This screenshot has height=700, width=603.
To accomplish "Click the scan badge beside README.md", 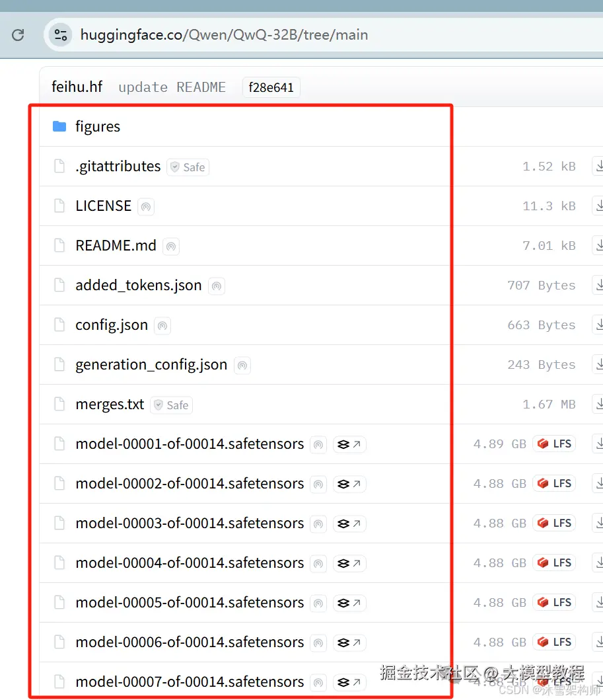I will [x=171, y=247].
